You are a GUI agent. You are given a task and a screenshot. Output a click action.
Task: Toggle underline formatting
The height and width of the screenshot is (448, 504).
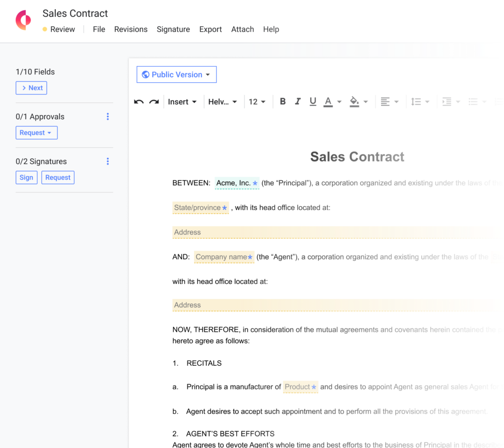313,101
